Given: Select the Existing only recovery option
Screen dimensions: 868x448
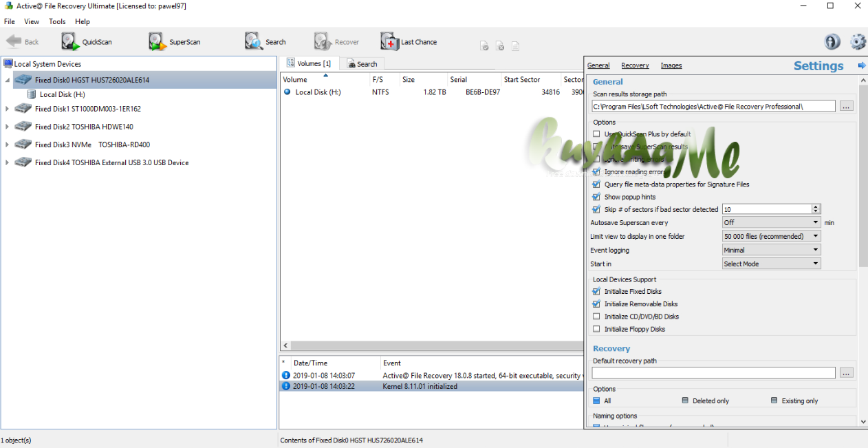Looking at the screenshot, I should point(774,401).
